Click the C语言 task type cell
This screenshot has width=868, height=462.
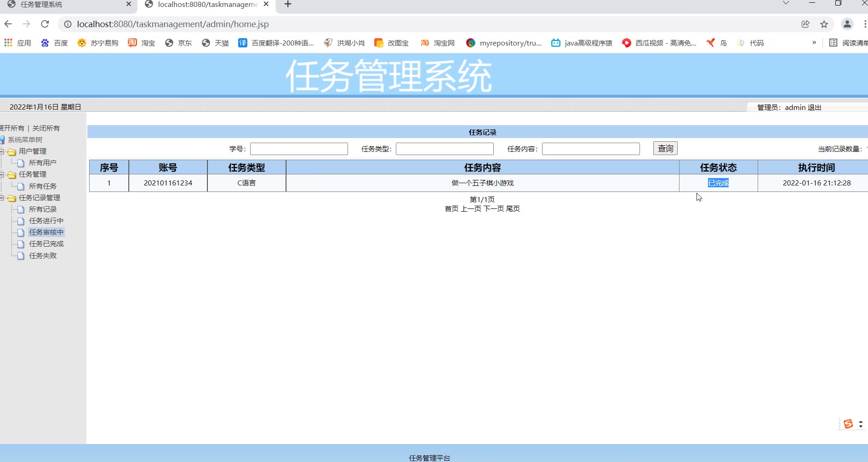coord(246,183)
